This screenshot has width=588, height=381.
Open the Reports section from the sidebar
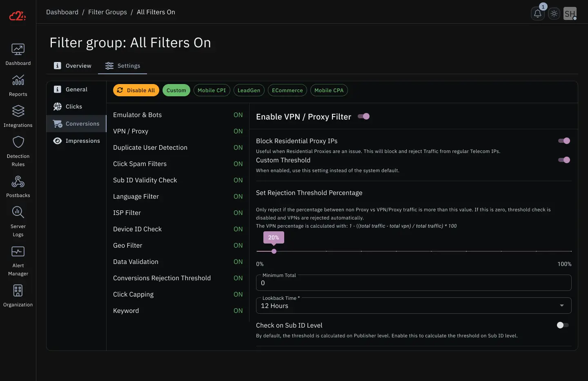pos(18,84)
